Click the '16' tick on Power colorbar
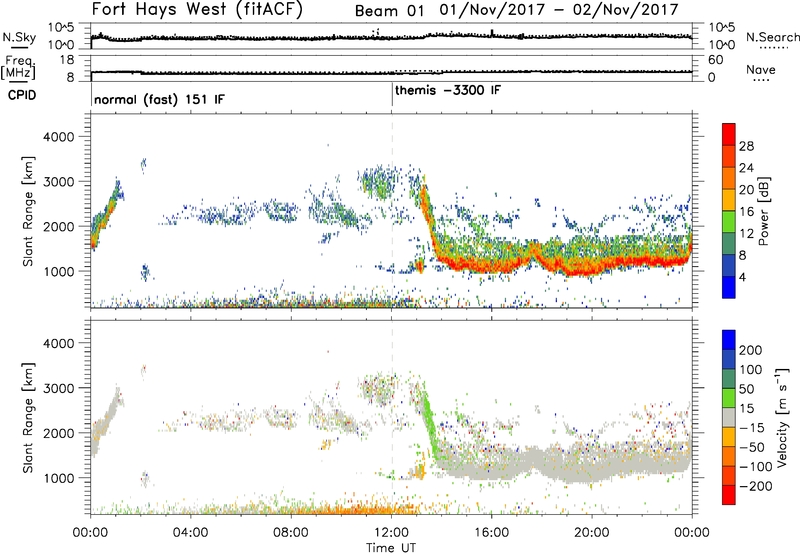The width and height of the screenshot is (800, 554). coord(746,212)
